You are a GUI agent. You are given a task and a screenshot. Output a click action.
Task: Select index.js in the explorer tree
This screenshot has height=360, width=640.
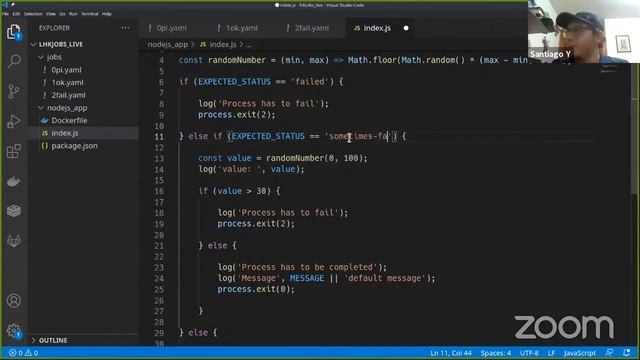(x=64, y=133)
